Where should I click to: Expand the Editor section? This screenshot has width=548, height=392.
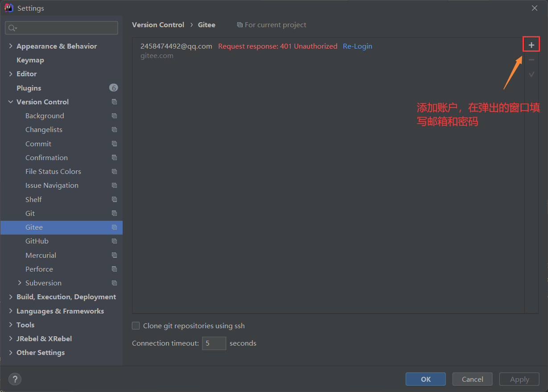click(x=11, y=74)
